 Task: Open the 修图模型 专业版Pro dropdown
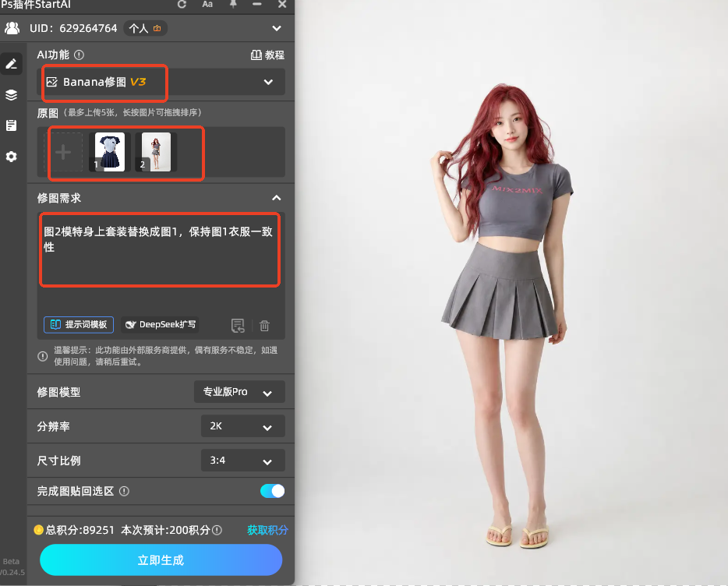239,392
